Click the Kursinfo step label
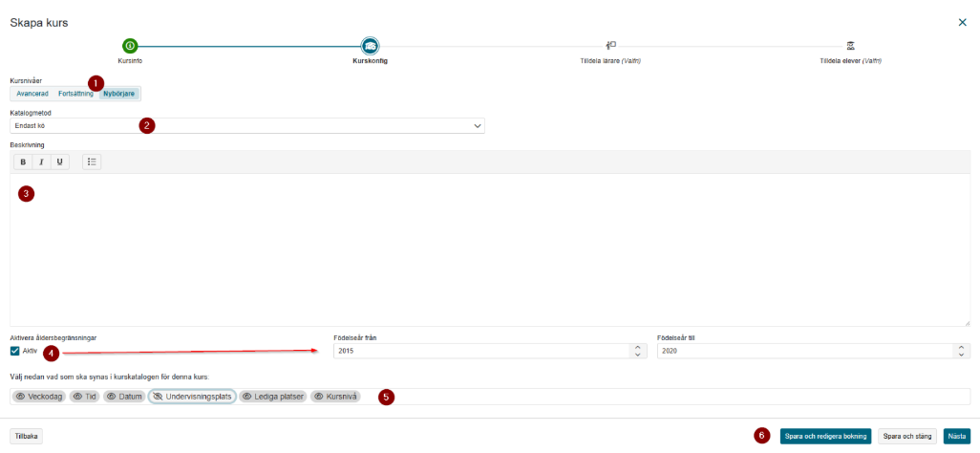980x453 pixels. (130, 61)
